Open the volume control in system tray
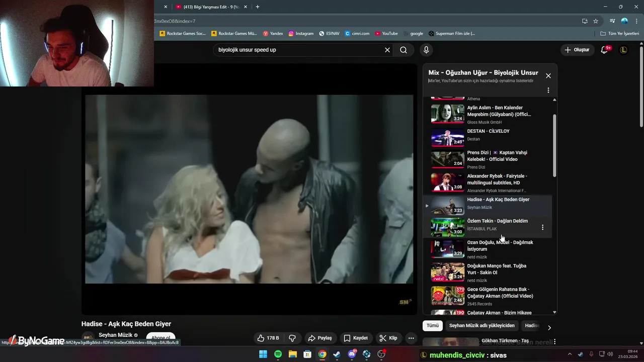This screenshot has width=644, height=362. click(x=611, y=354)
